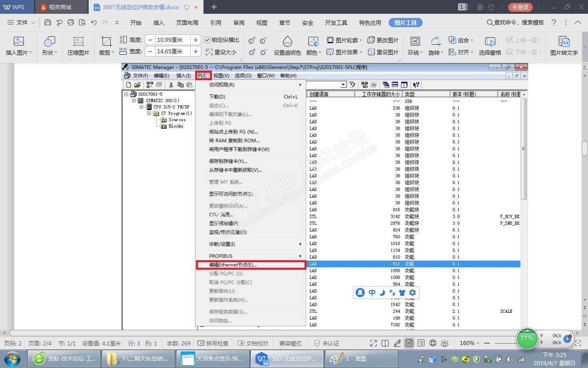Save the document with the floppy icon
Viewport: 588px width, 368px height.
[48, 23]
